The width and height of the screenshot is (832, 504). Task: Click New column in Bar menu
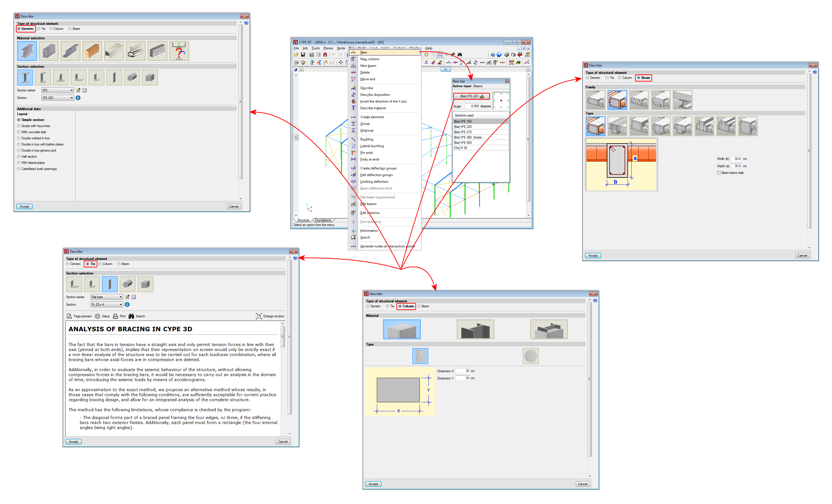[x=370, y=59]
